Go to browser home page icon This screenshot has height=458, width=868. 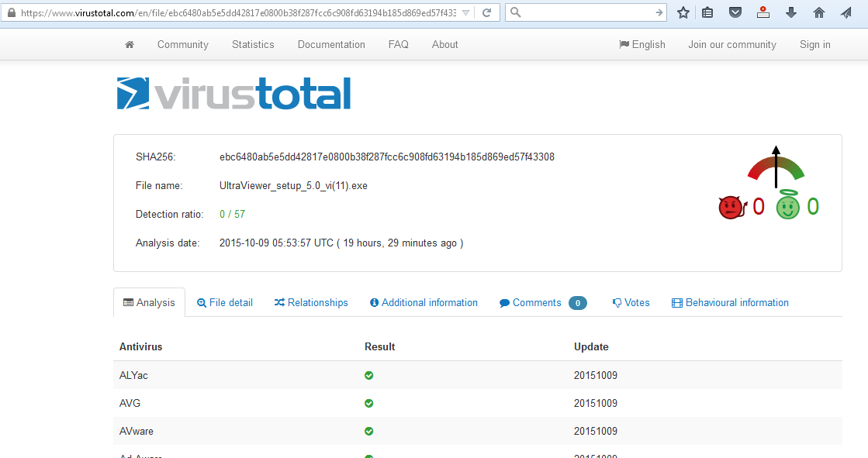click(x=818, y=12)
